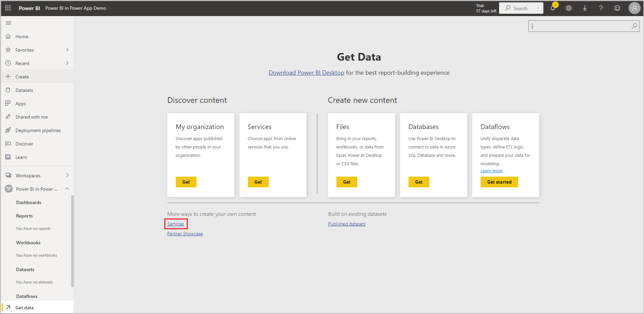This screenshot has width=644, height=314.
Task: Open the Create menu item
Action: [x=22, y=76]
